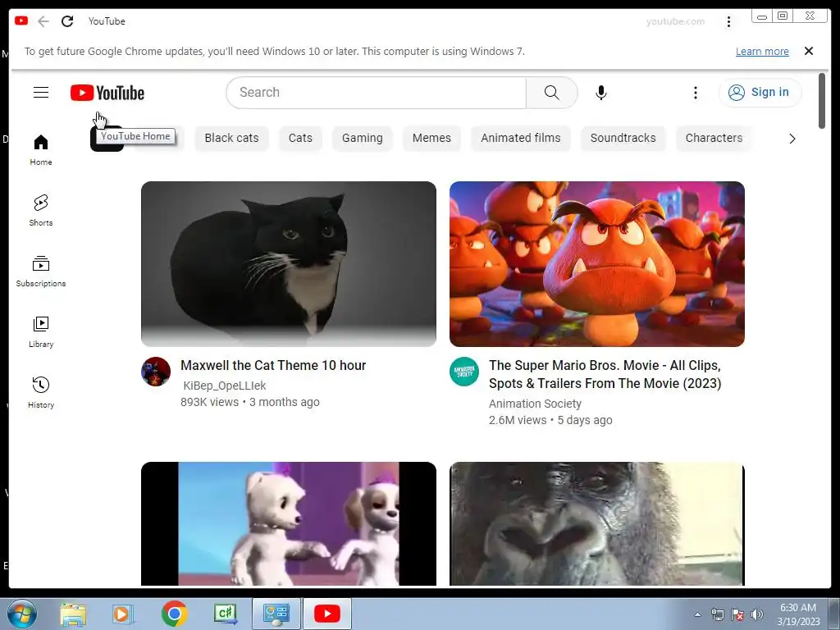
Task: Click the search magnifier button
Action: click(x=551, y=92)
